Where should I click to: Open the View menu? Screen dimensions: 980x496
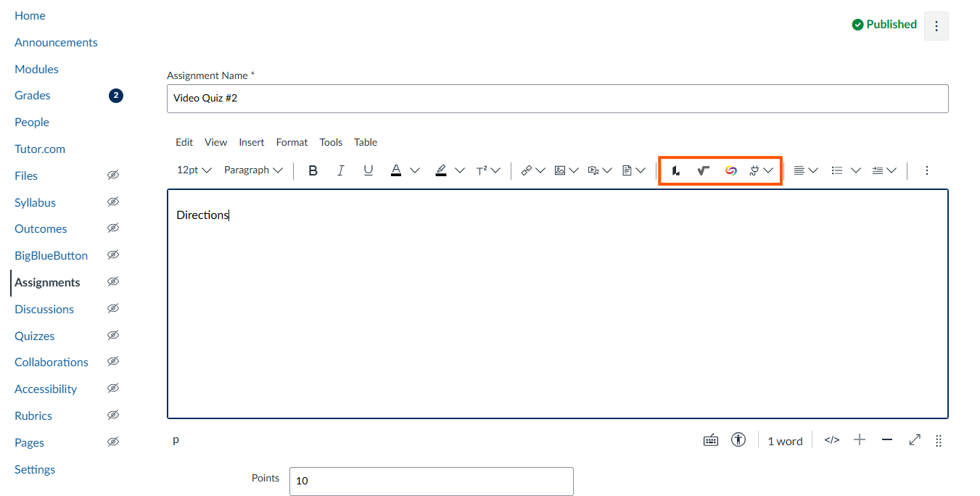point(215,142)
